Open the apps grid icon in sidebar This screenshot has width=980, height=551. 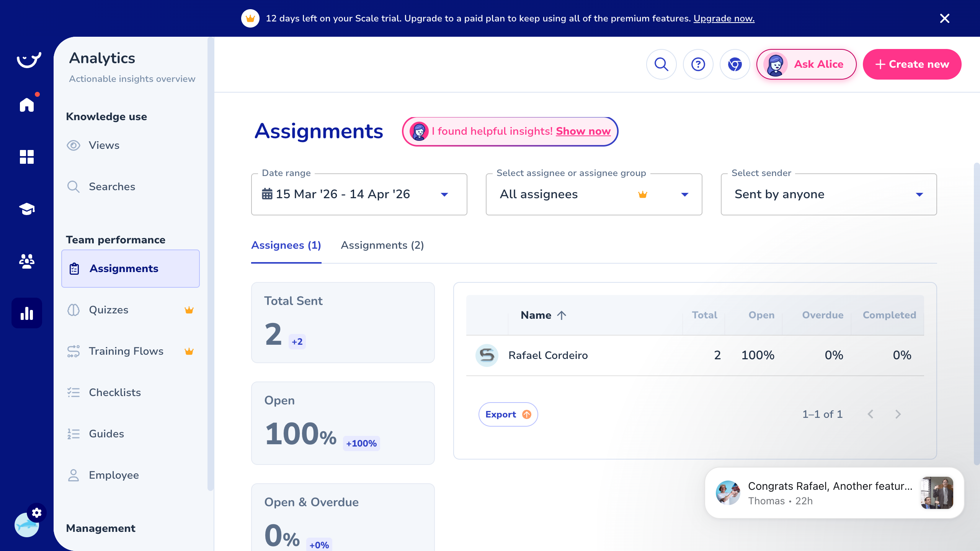(26, 157)
